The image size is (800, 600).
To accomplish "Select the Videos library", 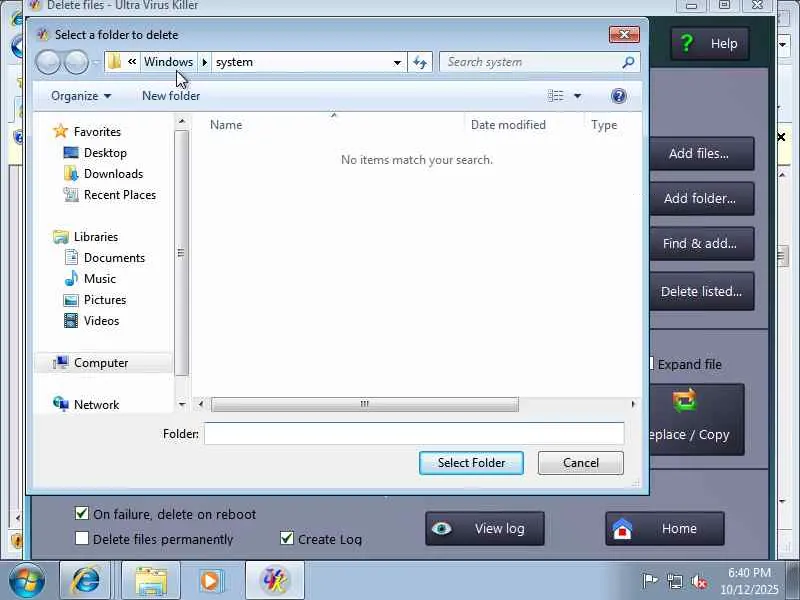I will (x=101, y=320).
